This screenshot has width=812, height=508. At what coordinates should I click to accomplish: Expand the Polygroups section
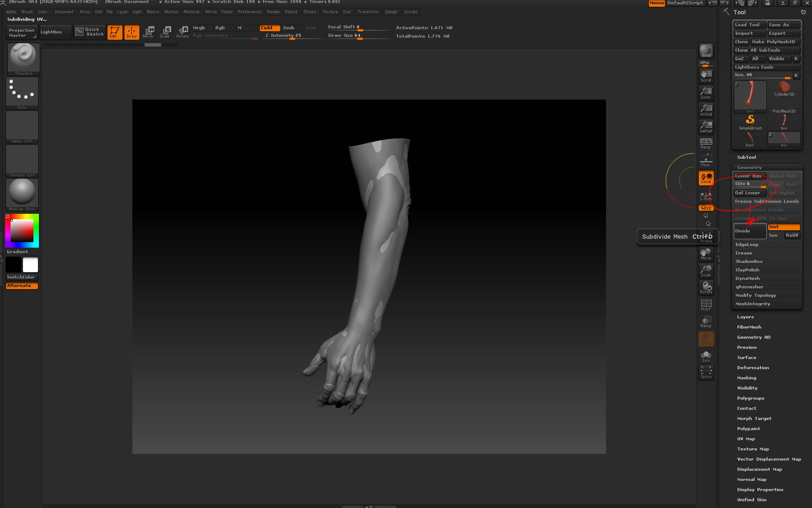pos(751,398)
